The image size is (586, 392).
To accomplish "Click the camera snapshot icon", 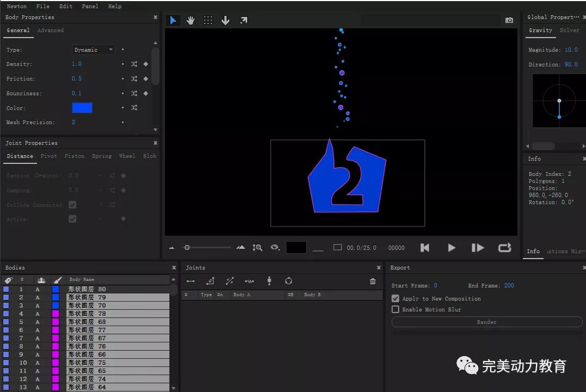I will [x=509, y=20].
